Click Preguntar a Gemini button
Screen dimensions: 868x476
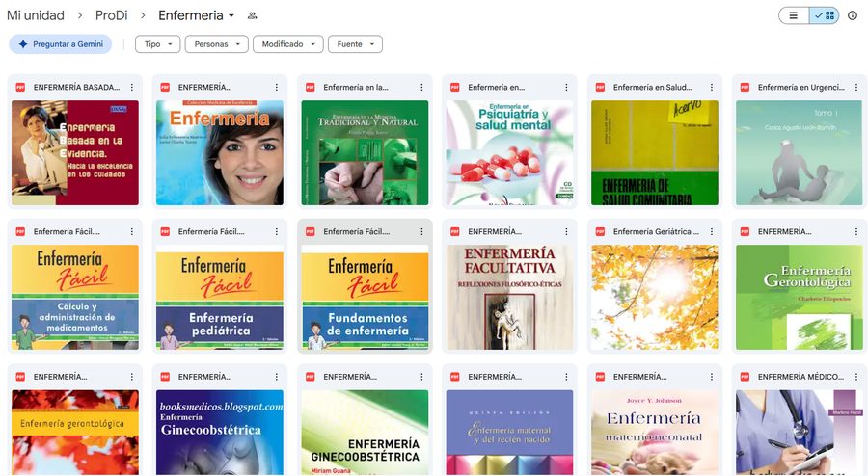coord(61,44)
